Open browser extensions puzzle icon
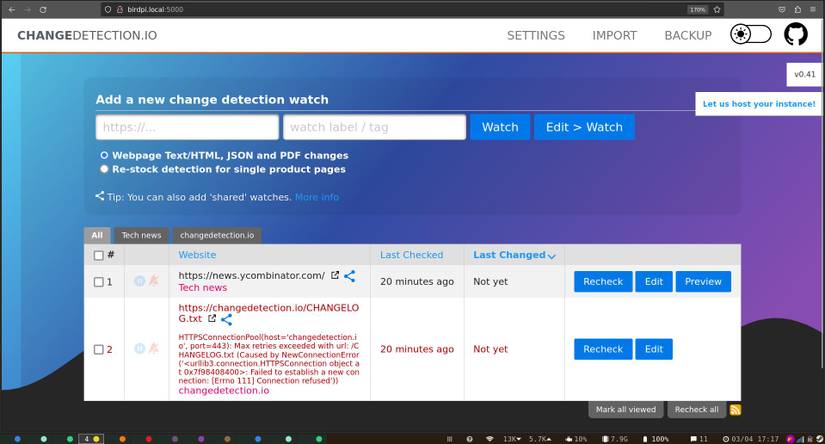 click(x=798, y=9)
